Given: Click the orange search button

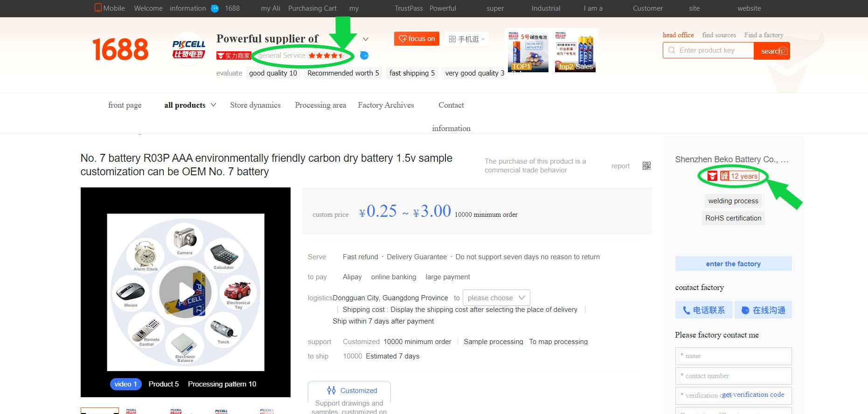Looking at the screenshot, I should click(771, 51).
